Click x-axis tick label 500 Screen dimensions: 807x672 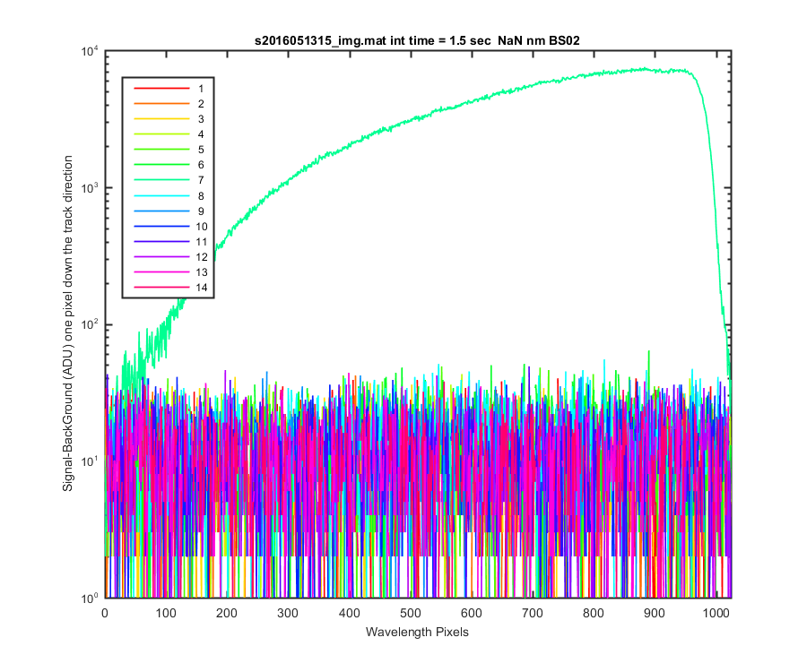(x=410, y=613)
